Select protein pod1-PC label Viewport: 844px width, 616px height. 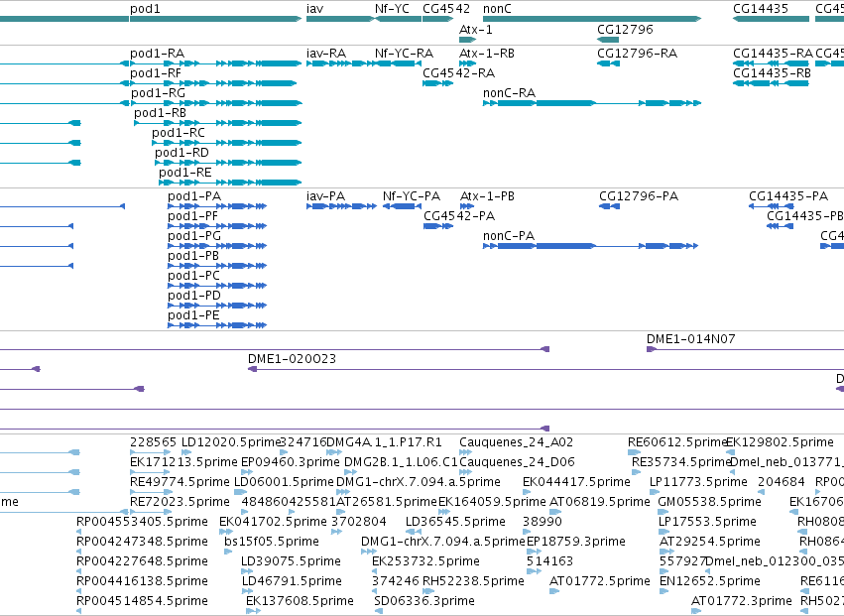pos(193,276)
